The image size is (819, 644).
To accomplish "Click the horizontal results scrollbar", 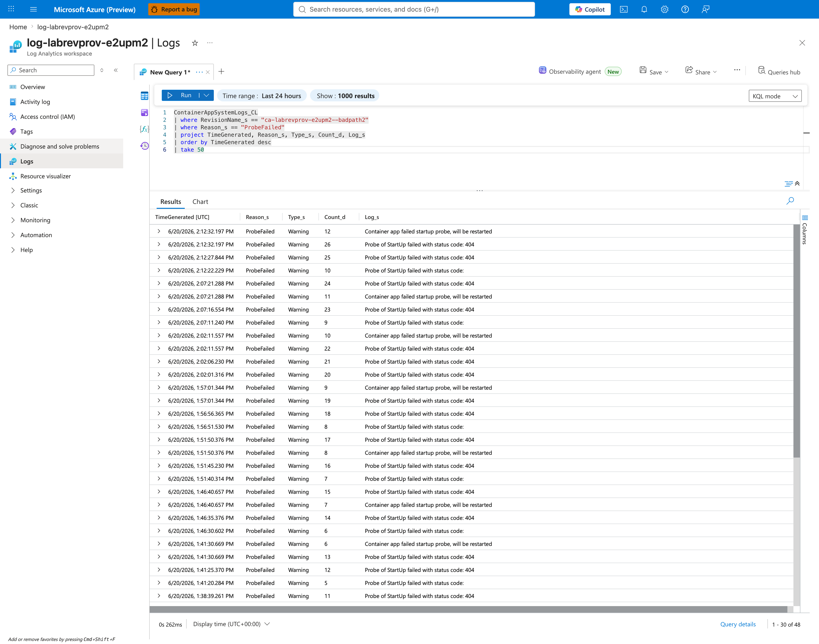I will point(469,609).
